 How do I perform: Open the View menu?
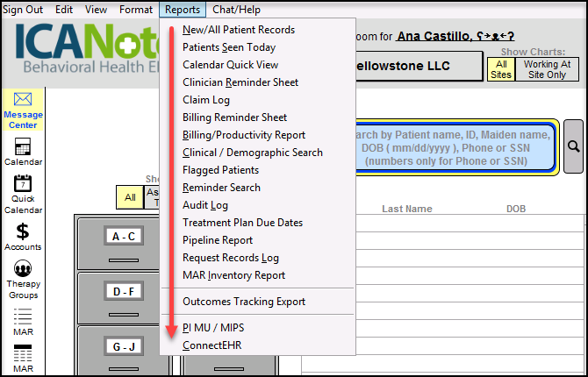(97, 10)
